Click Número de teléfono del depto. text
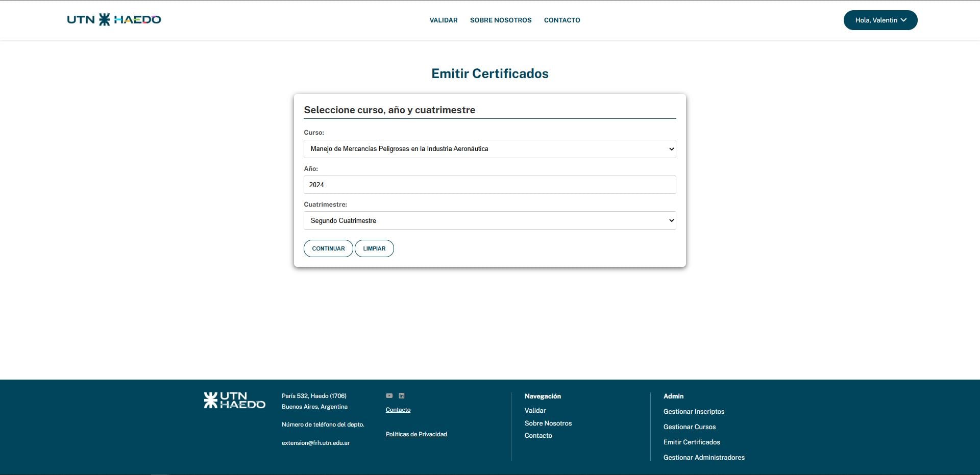The image size is (980, 475). pos(323,424)
